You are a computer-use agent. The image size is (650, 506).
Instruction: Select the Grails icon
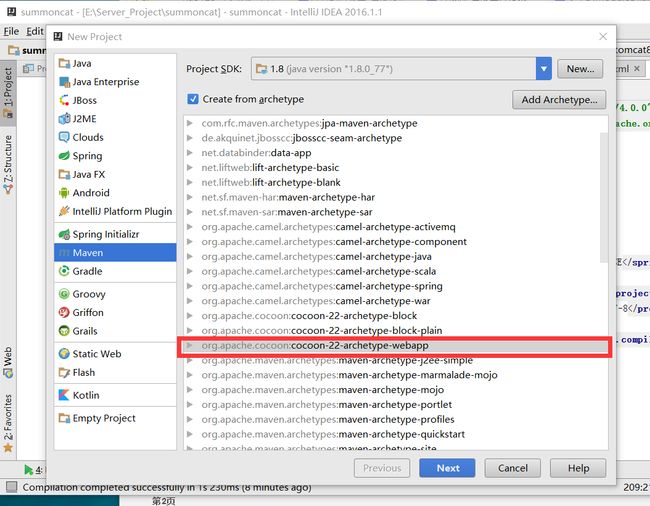[64, 331]
